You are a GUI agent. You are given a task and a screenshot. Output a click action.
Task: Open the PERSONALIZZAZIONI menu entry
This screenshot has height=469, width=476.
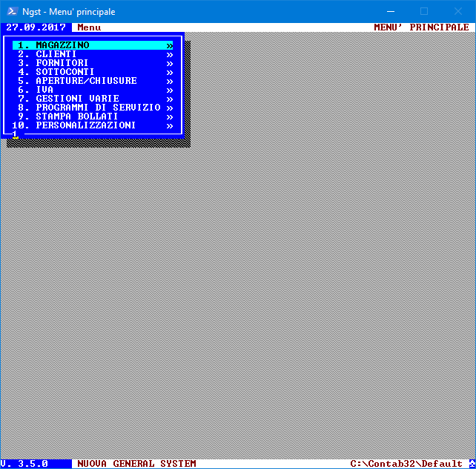coord(86,125)
